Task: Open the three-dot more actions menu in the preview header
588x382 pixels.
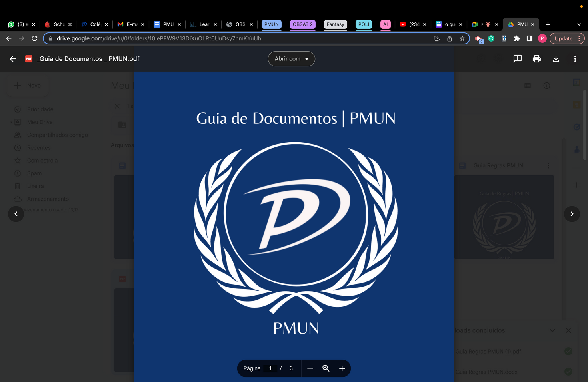Action: coord(575,59)
